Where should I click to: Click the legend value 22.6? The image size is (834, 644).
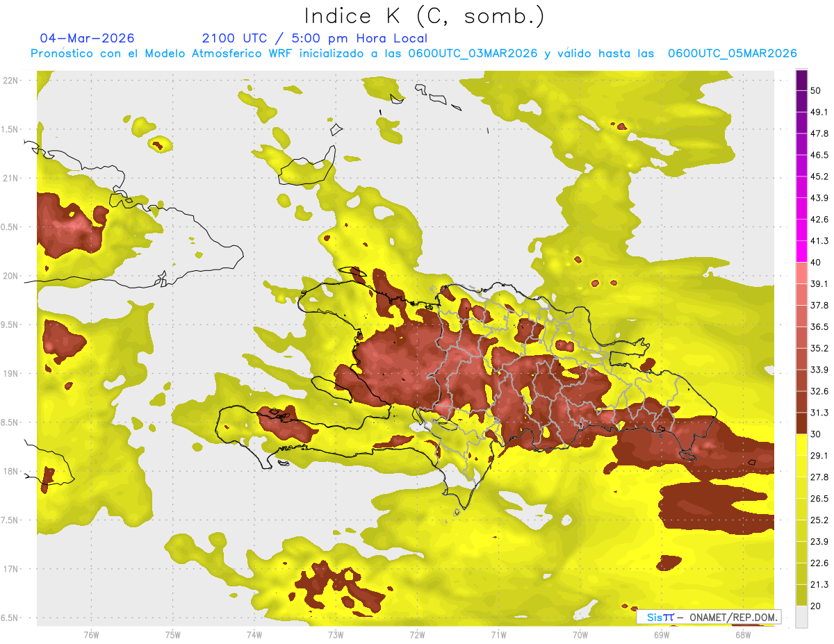pos(819,563)
